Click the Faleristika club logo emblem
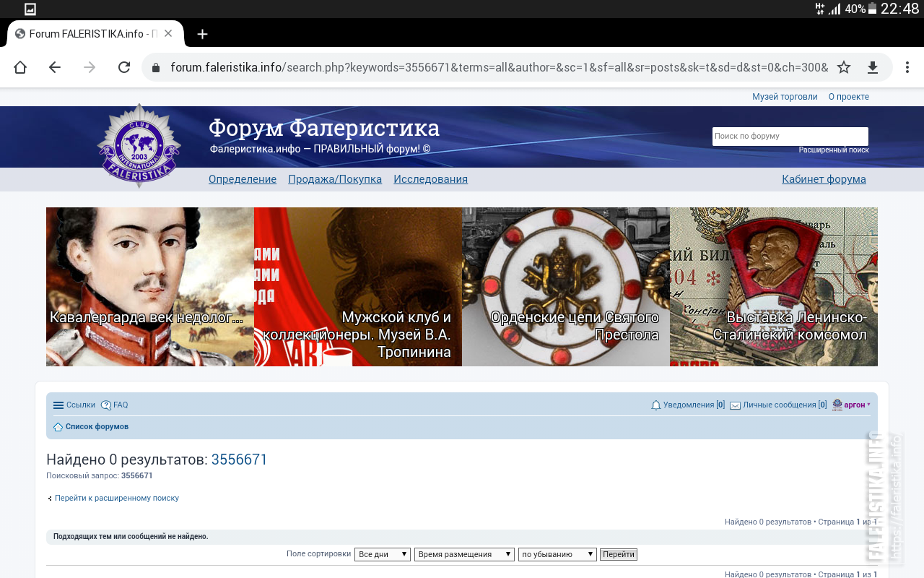The height and width of the screenshot is (578, 924). pos(139,146)
